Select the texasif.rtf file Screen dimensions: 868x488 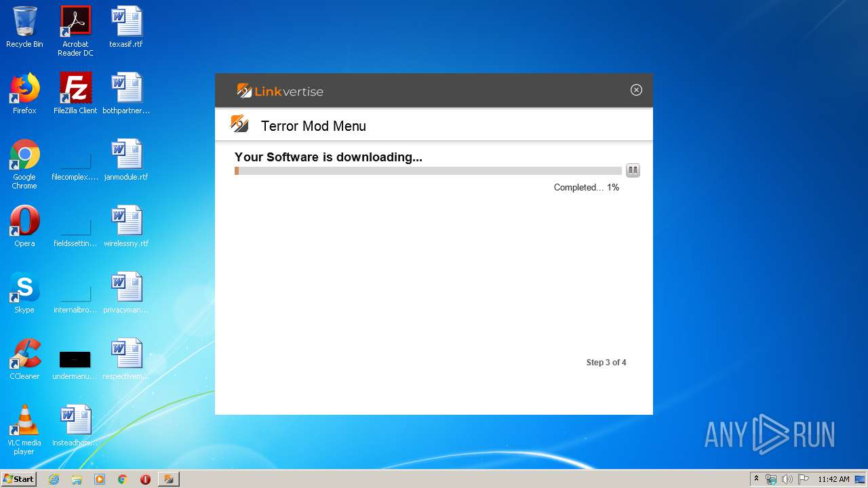(126, 28)
